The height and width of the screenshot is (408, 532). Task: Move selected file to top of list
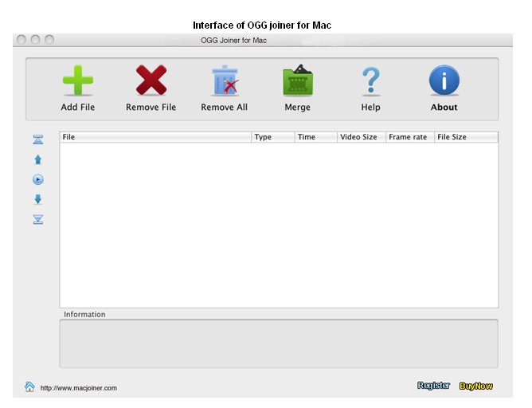coord(38,139)
